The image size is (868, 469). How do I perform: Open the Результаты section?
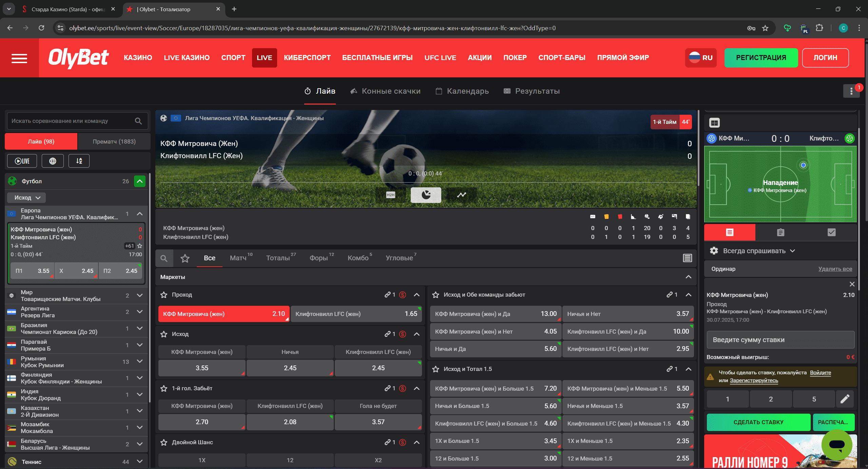532,91
